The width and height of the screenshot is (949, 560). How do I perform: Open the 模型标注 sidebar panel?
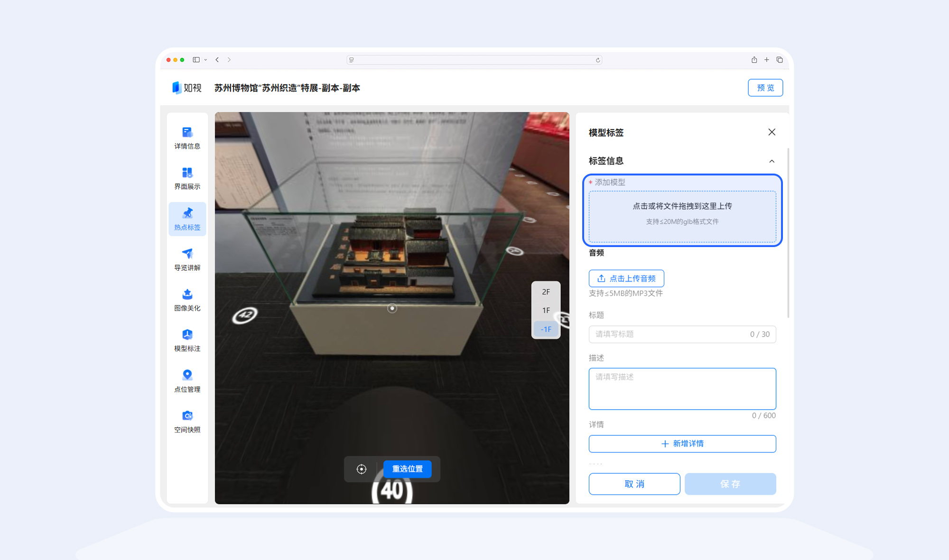pos(187,340)
